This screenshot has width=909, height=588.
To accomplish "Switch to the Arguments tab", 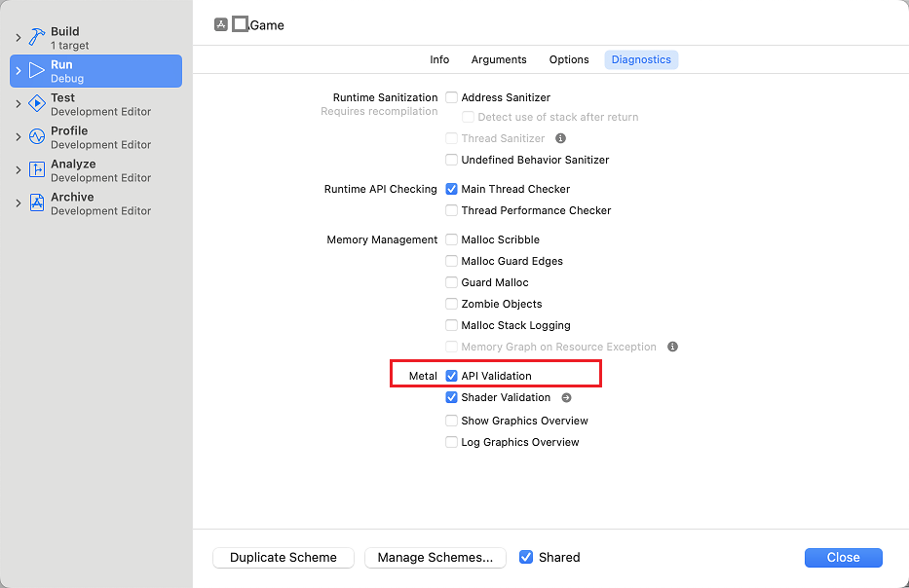I will 499,59.
